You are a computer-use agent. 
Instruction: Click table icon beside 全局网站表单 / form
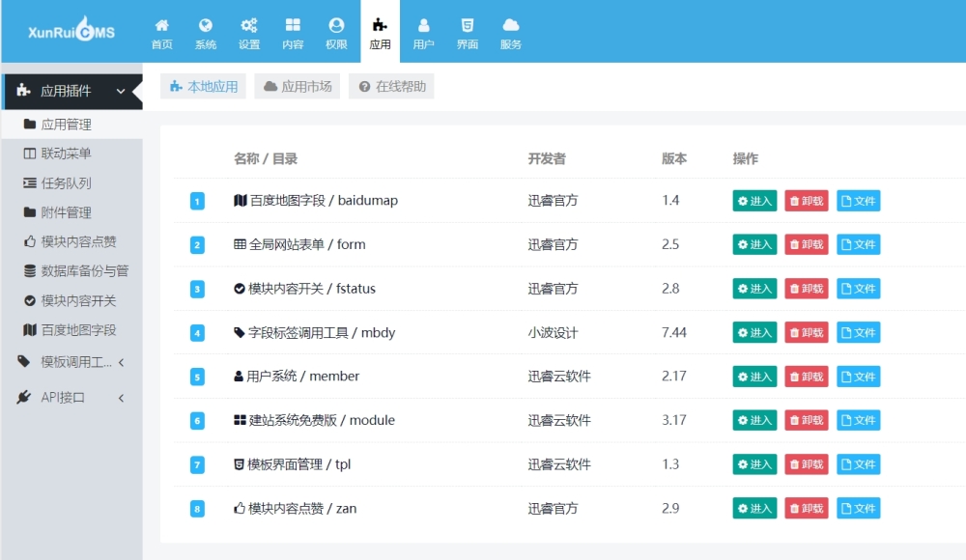[240, 244]
